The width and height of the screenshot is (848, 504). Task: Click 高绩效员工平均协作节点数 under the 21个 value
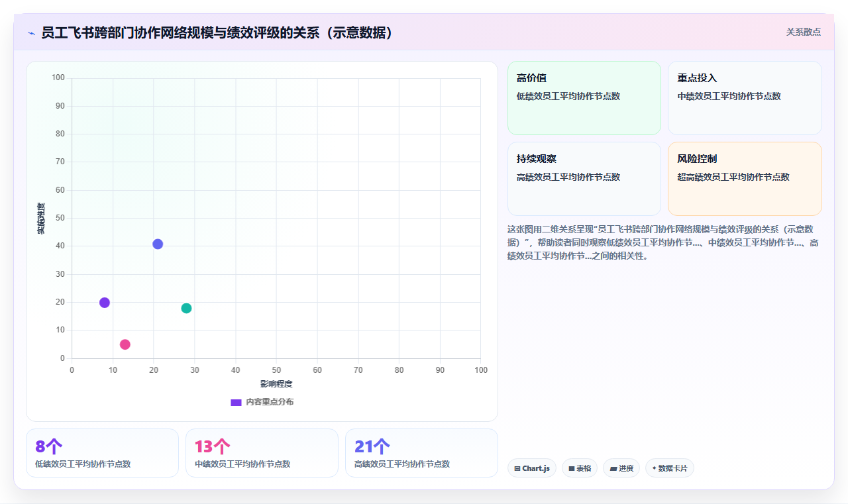tap(402, 464)
